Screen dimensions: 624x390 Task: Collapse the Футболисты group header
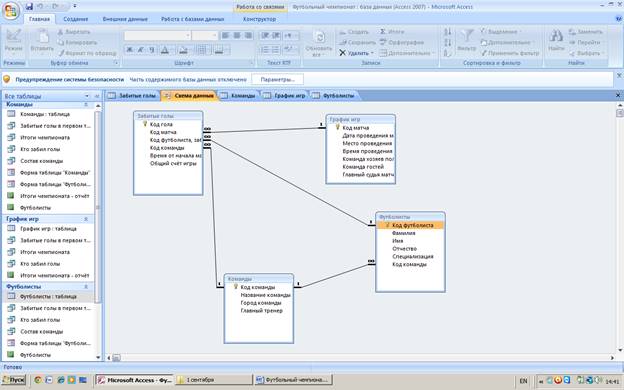pos(86,287)
